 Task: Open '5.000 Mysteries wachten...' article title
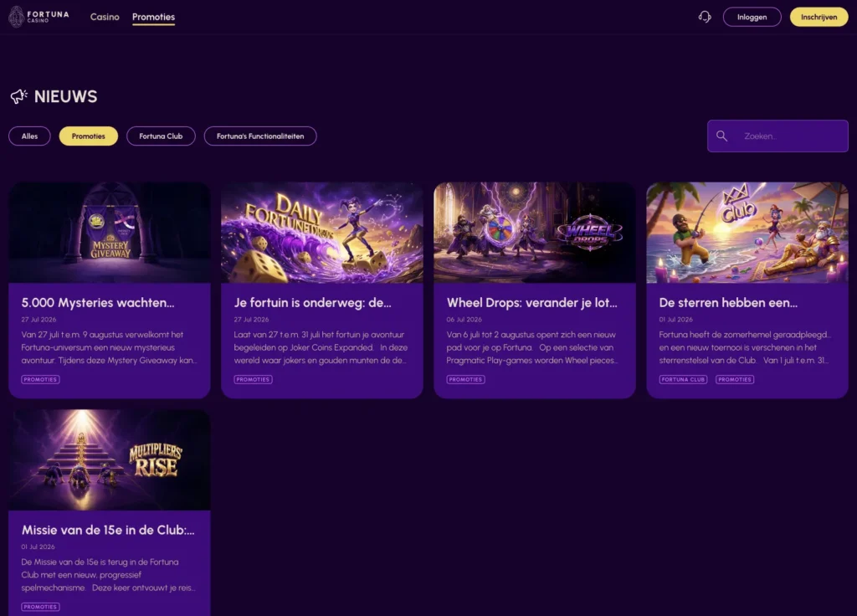(98, 303)
